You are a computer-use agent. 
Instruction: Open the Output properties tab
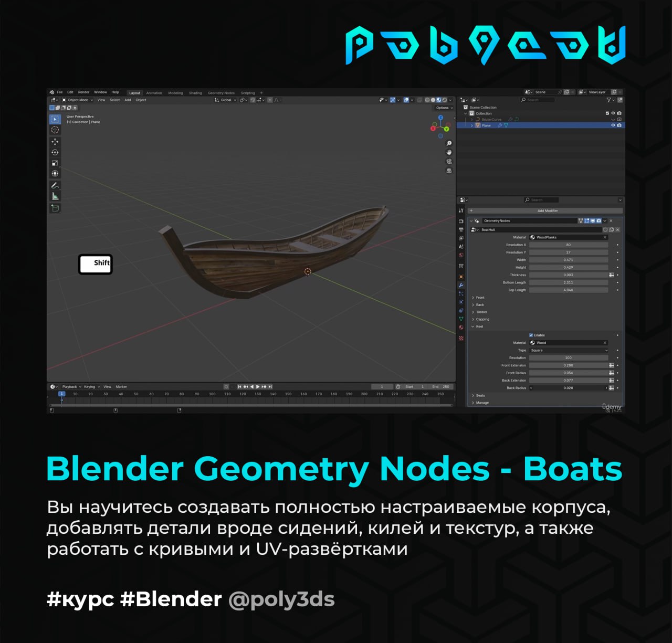[461, 229]
